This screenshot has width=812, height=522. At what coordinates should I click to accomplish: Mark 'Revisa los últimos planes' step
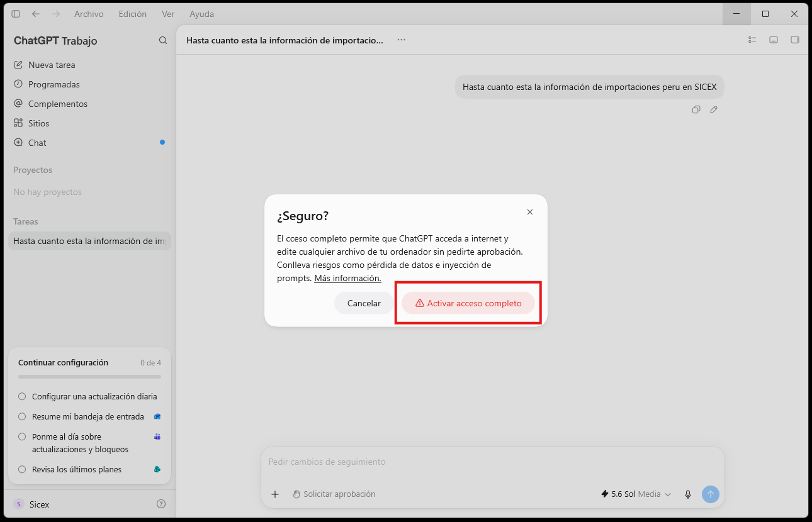pos(22,469)
